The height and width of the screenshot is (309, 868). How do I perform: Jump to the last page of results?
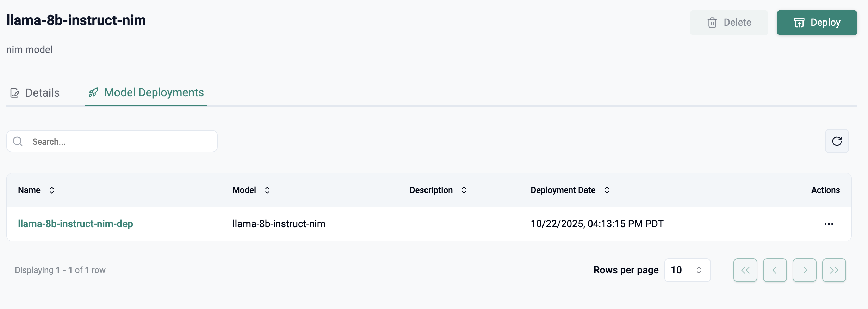tap(834, 270)
